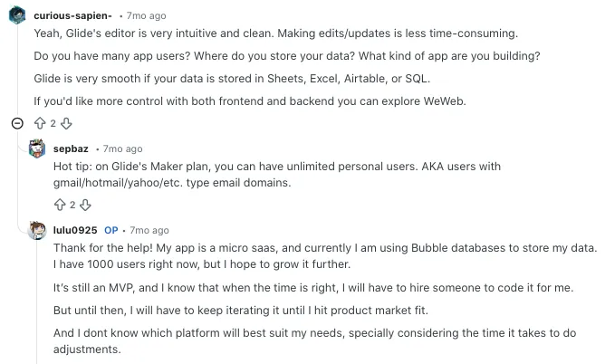Upvote sepbaz's hot tip comment

pos(61,204)
